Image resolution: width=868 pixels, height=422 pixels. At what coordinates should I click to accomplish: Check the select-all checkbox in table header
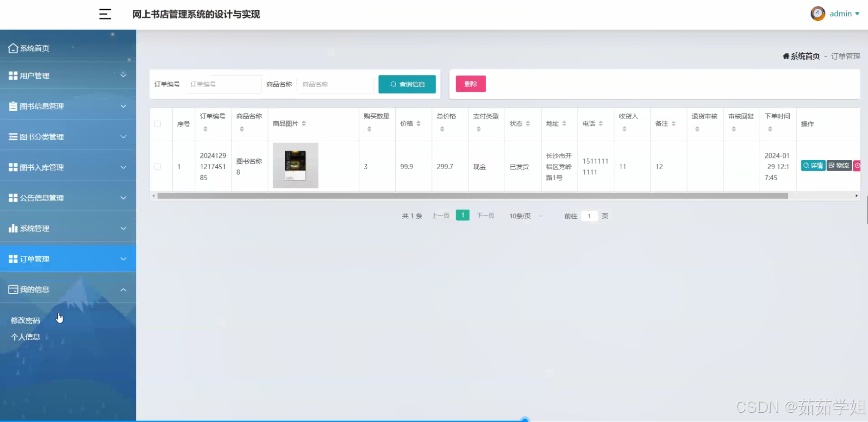coord(158,124)
